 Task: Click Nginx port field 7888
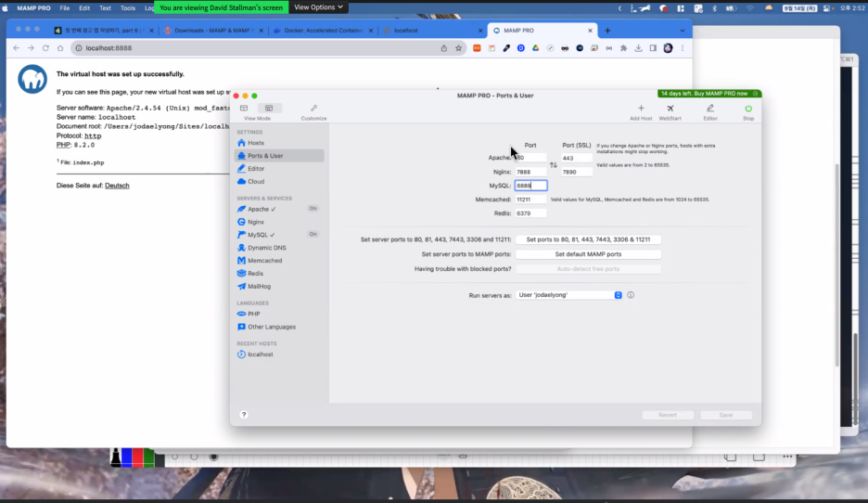click(x=530, y=172)
